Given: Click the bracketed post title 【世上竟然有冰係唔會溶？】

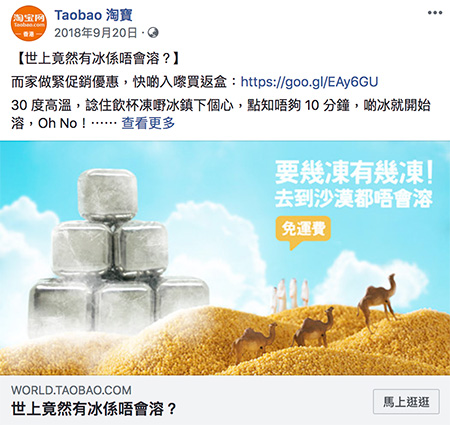Looking at the screenshot, I should coord(97,59).
